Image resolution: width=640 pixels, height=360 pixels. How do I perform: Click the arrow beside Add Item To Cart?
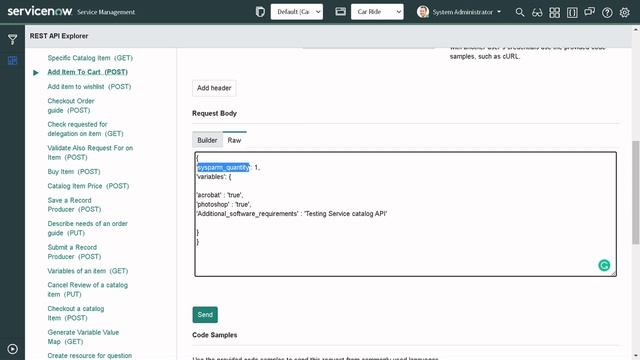click(36, 72)
